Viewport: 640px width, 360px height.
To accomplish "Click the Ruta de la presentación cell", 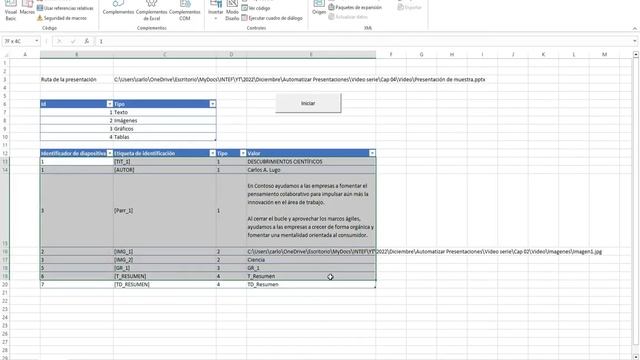I will point(77,80).
